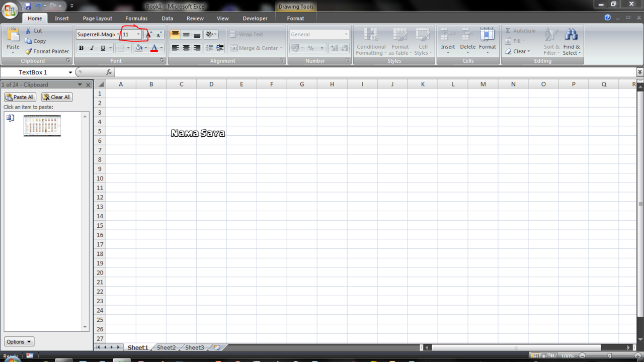644x362 pixels.
Task: Select the row 10 header
Action: click(x=100, y=178)
